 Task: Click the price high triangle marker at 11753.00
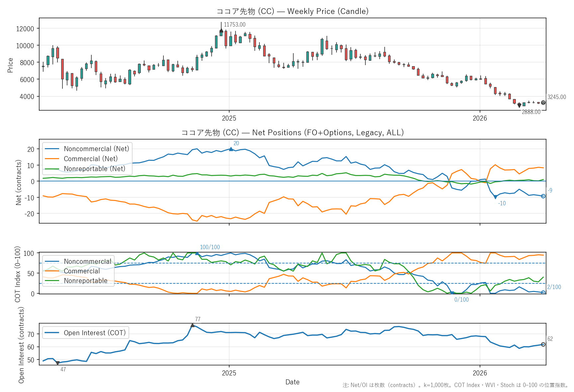pos(221,31)
